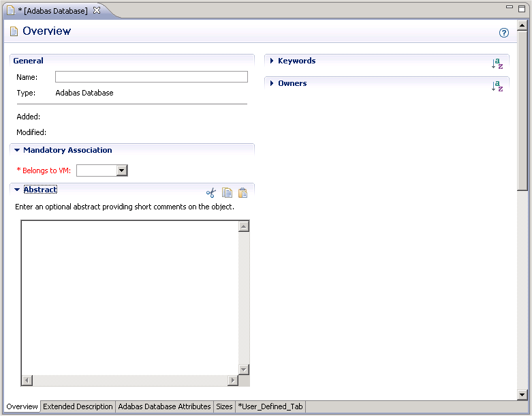The image size is (532, 416).
Task: Switch to the Extended Description tab
Action: 78,406
